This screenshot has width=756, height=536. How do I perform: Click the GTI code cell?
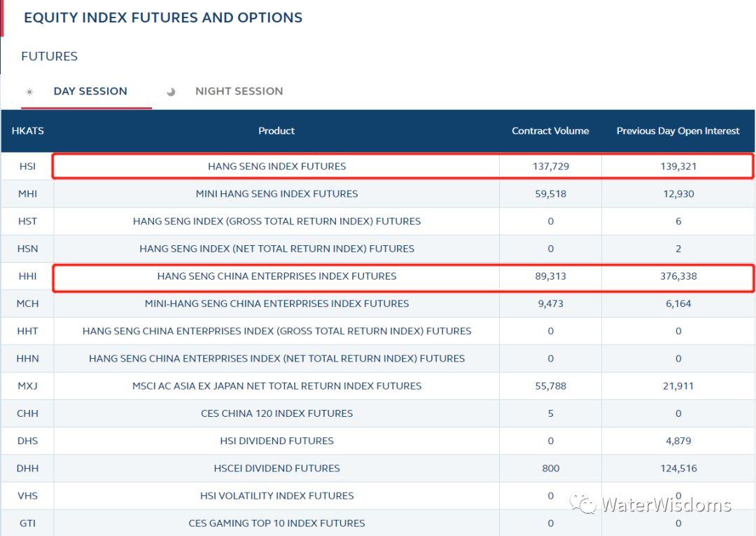coord(27,524)
